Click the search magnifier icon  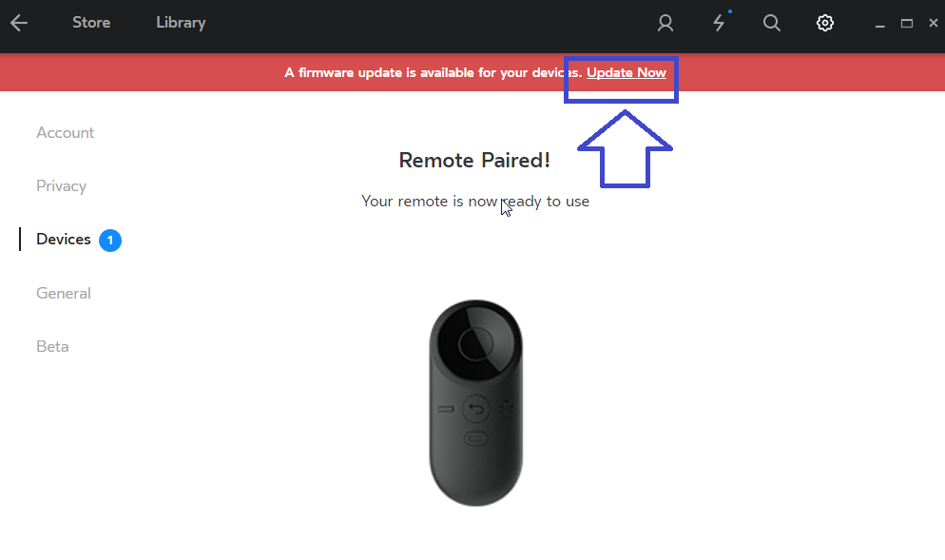coord(771,23)
